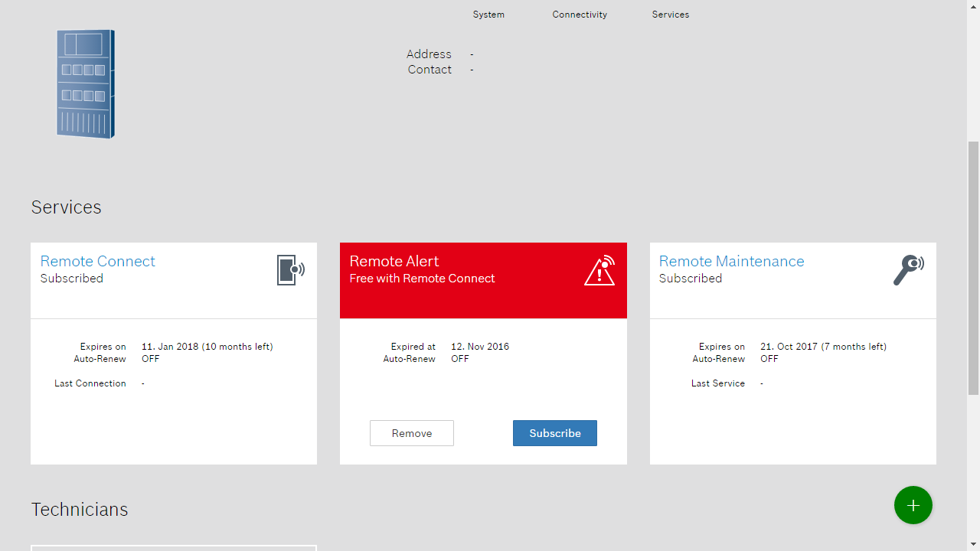Click the page vertical scrollbar thumb
980x551 pixels.
973,268
